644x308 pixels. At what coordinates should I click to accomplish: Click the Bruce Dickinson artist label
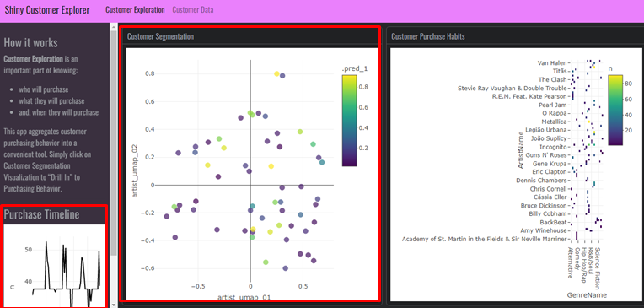pos(544,206)
